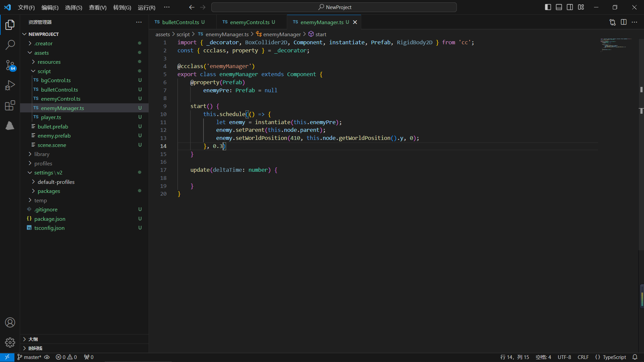Open the Search view in activity bar

click(x=10, y=45)
